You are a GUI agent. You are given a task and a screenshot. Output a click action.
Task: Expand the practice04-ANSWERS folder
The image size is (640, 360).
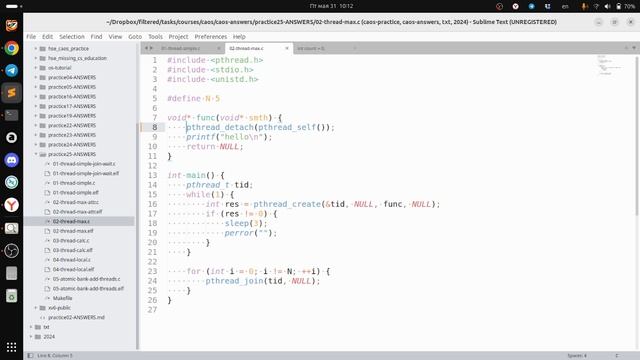[36, 77]
